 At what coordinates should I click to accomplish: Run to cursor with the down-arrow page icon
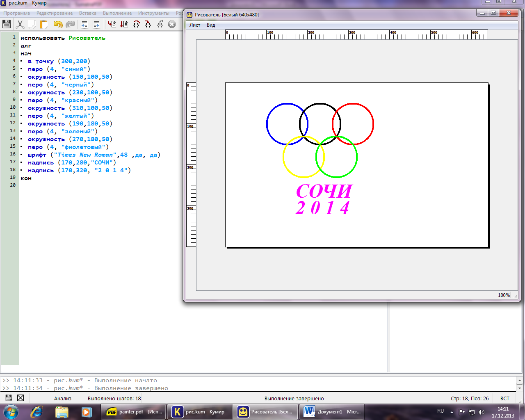pos(124,24)
